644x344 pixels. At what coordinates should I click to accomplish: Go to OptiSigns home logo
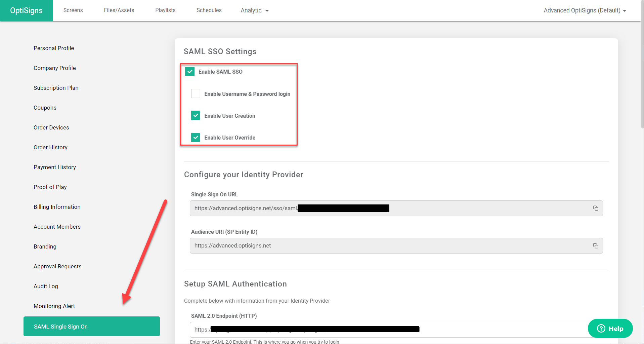pyautogui.click(x=26, y=10)
